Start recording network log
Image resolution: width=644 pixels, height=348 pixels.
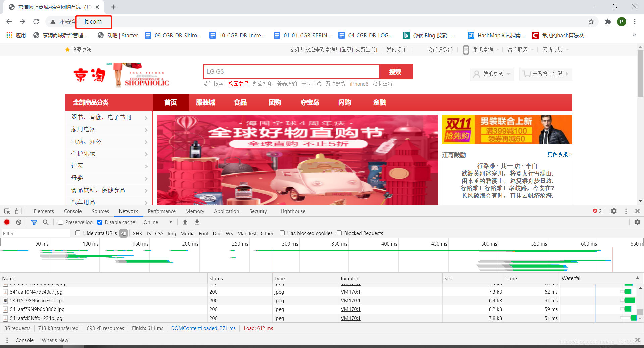[x=7, y=222]
